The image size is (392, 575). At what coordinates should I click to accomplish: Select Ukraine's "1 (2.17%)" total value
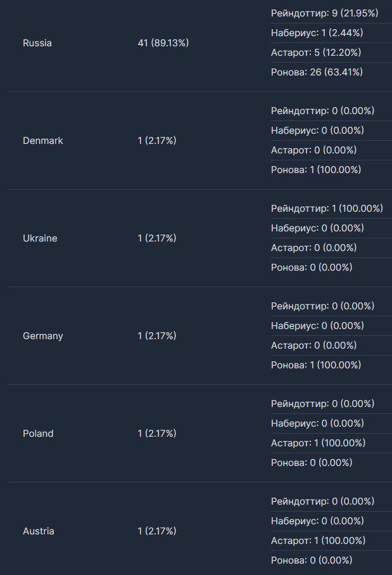pyautogui.click(x=157, y=238)
